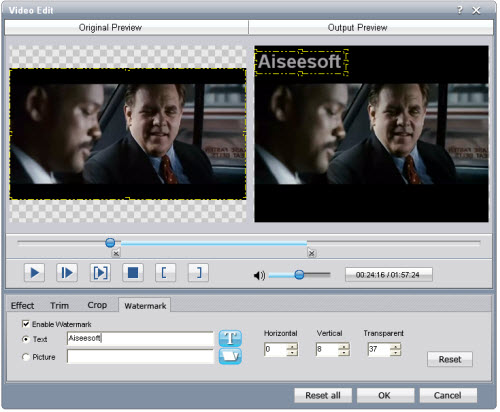500x412 pixels.
Task: Click the Horizontal value field
Action: click(x=276, y=349)
